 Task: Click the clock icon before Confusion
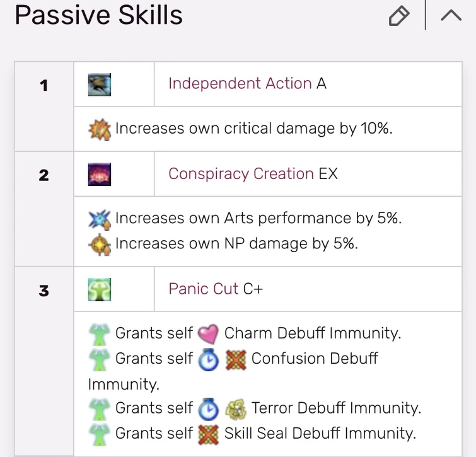208,359
